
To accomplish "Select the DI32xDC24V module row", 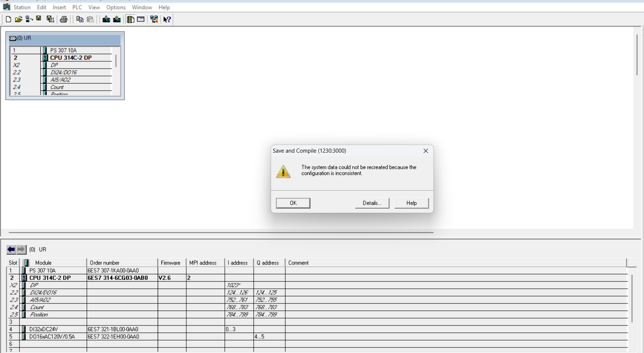I will pos(318,329).
